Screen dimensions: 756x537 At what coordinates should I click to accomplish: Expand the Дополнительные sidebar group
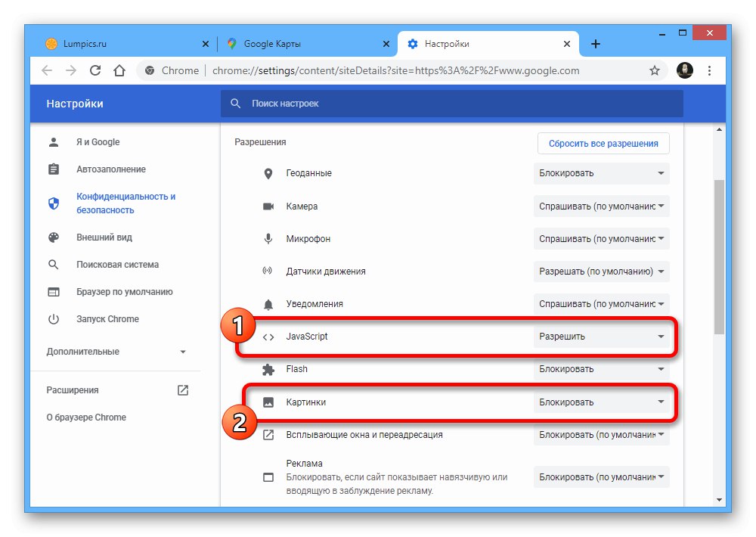[x=116, y=352]
